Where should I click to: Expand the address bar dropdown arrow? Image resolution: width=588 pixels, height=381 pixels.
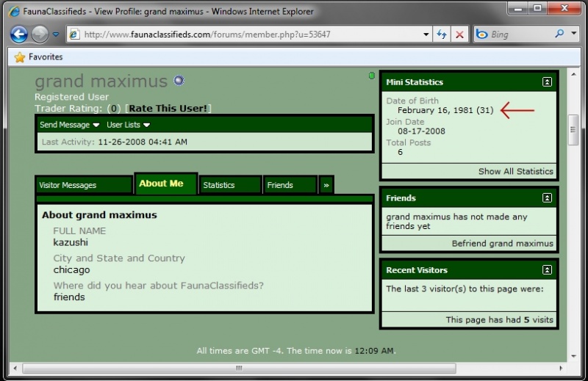pyautogui.click(x=426, y=35)
